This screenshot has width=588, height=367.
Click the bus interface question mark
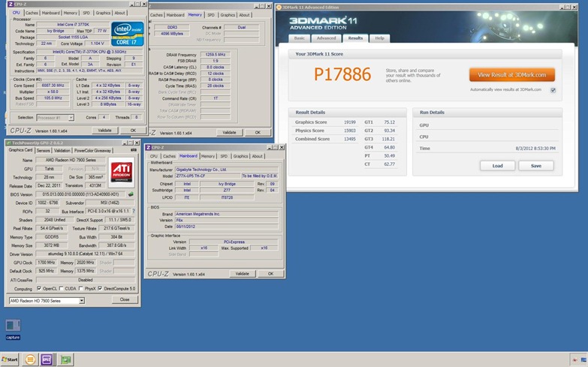click(x=133, y=211)
